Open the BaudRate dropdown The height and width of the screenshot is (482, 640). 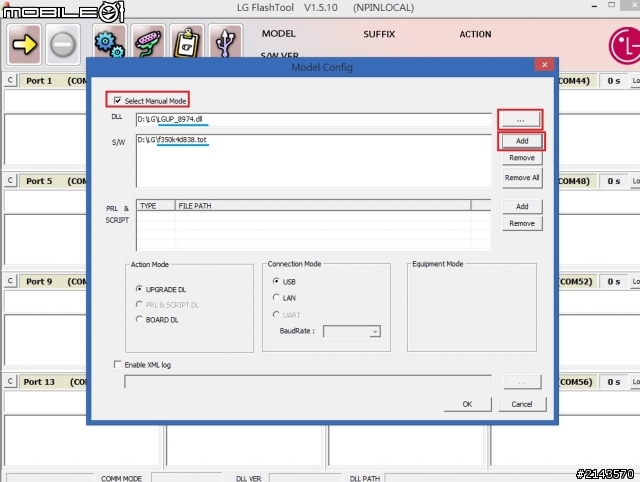tap(375, 331)
